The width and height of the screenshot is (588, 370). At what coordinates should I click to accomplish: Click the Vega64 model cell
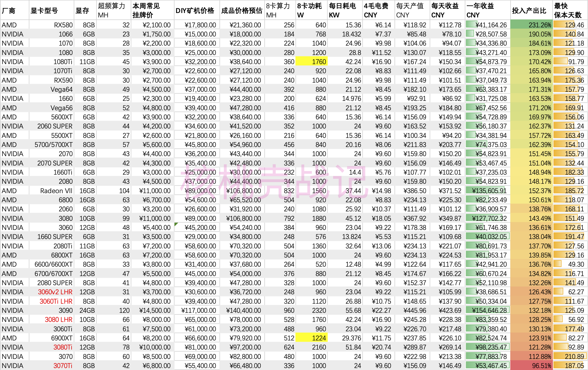click(x=51, y=89)
